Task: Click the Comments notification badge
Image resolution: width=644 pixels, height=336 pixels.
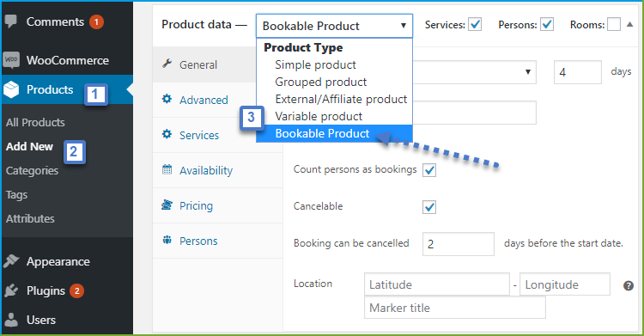Action: pos(96,21)
